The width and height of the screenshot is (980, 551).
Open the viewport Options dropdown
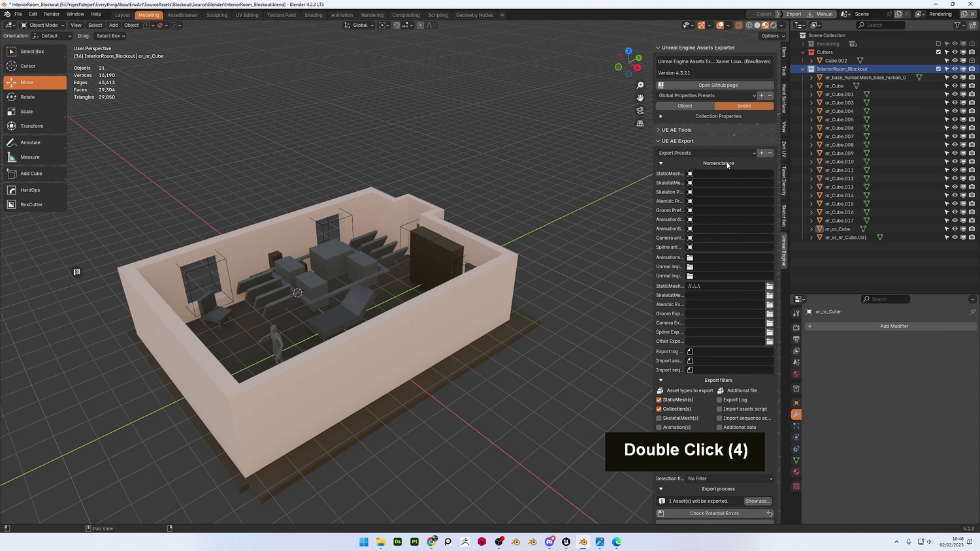point(772,36)
